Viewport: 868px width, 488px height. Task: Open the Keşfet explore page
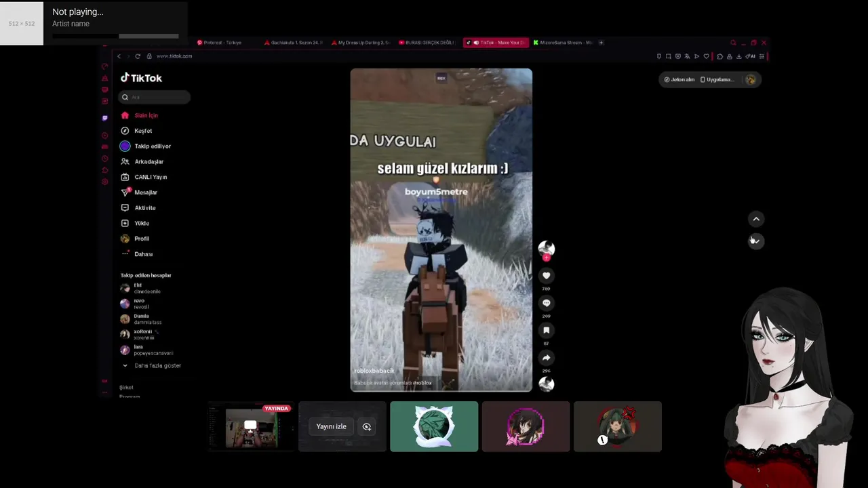coord(136,131)
